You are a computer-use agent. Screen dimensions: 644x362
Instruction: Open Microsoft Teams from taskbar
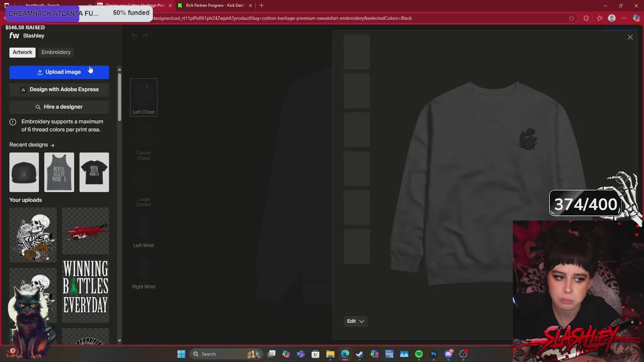(301, 354)
